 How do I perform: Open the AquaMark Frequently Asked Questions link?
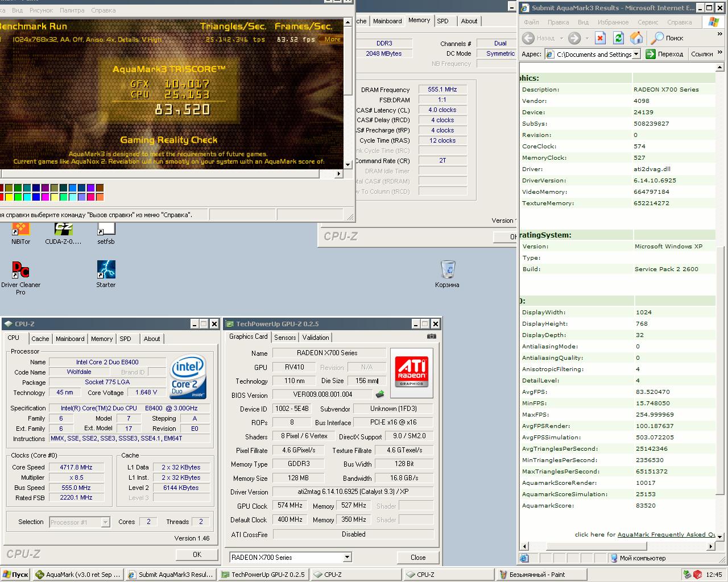(667, 534)
